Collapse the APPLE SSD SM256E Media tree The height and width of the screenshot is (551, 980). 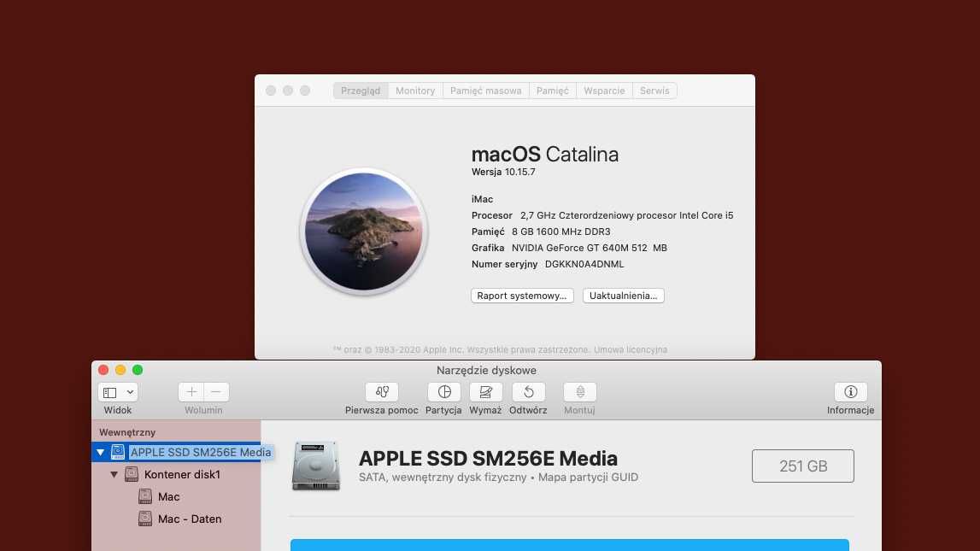coord(100,452)
